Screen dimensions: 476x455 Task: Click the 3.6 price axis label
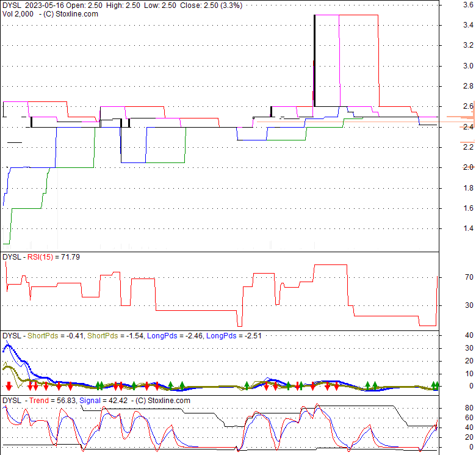coord(468,5)
